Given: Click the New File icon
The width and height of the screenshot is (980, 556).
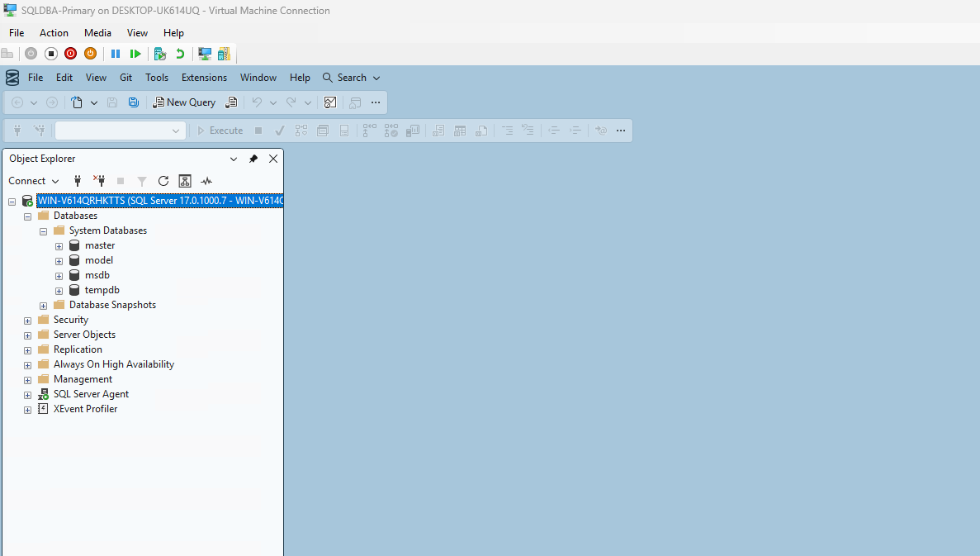Looking at the screenshot, I should tap(77, 102).
